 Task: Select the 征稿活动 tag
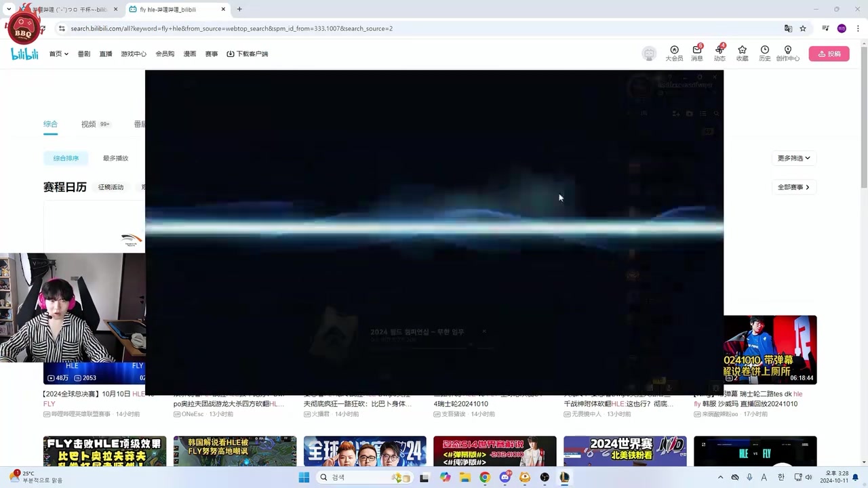coord(111,187)
